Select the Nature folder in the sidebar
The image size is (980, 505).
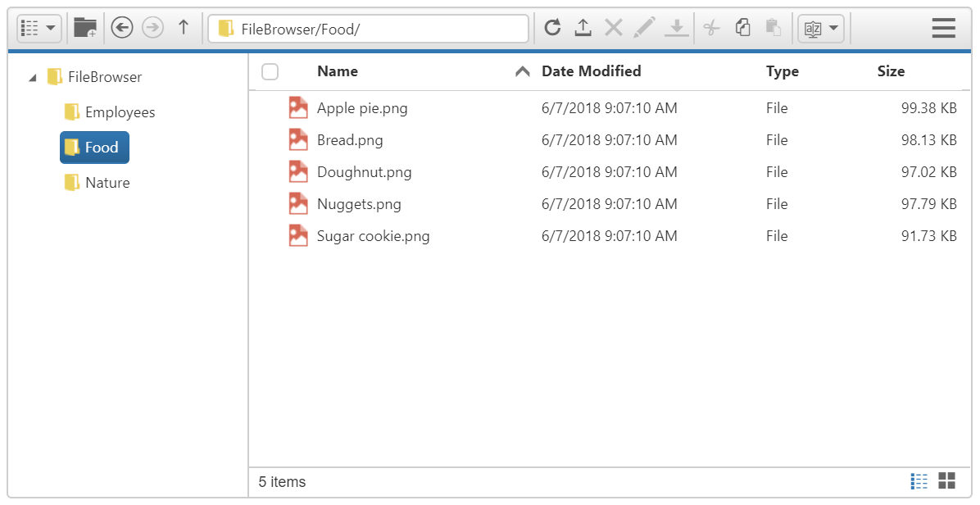click(106, 182)
